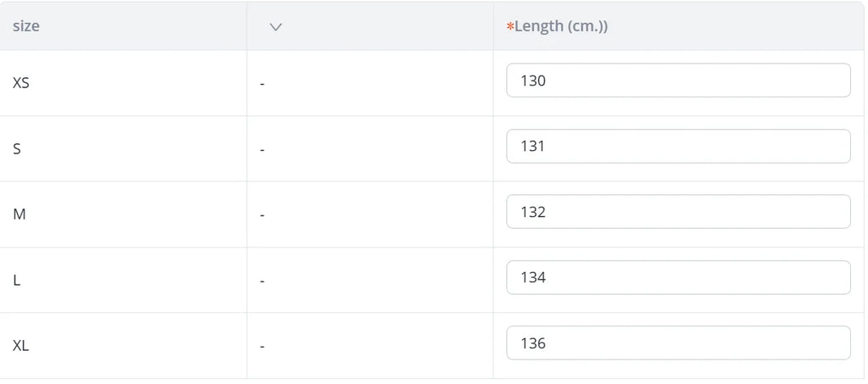This screenshot has width=868, height=384.
Task: Focus the S length field showing 131
Action: pyautogui.click(x=678, y=146)
